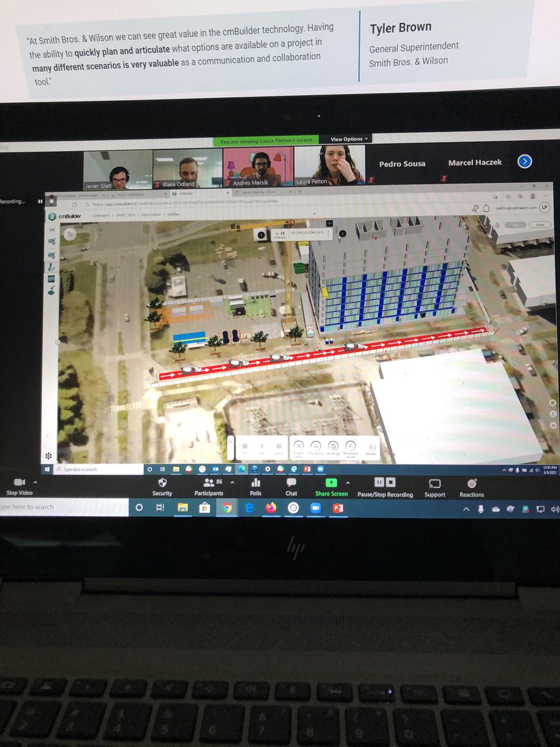
Task: Open PowerPoint on host taskbar
Action: click(x=338, y=508)
